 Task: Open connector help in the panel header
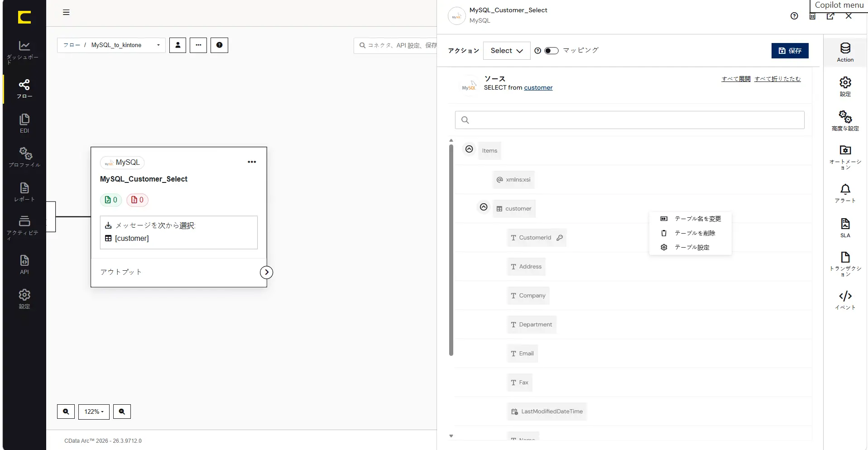point(794,16)
